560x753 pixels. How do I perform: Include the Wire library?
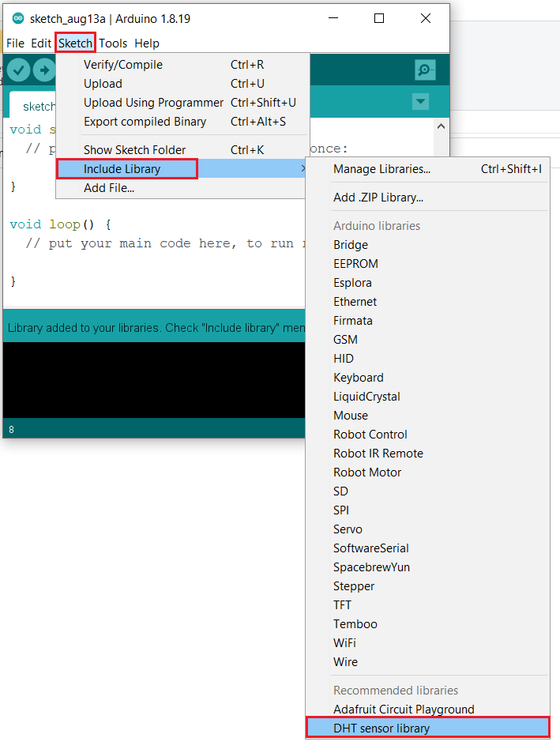pyautogui.click(x=427, y=662)
